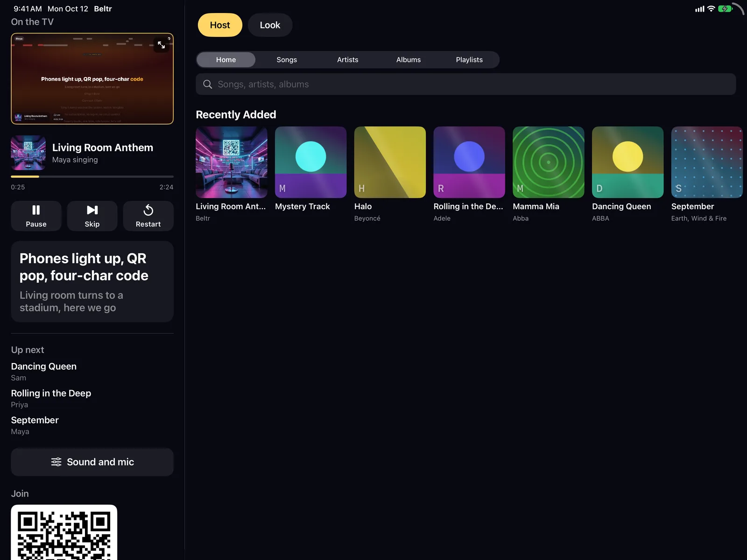Click the artist name Earth, Wind & Fire

pos(699,218)
